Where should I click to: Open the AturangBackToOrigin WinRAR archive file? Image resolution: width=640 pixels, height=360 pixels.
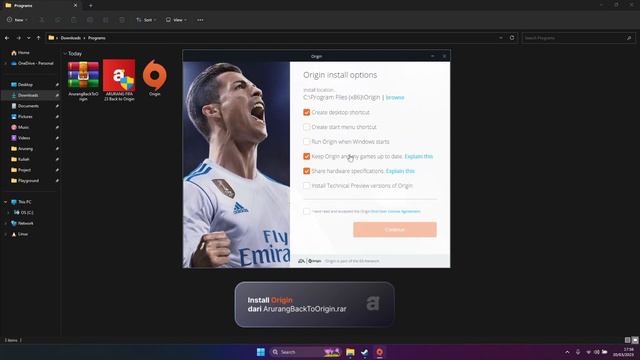pyautogui.click(x=83, y=81)
